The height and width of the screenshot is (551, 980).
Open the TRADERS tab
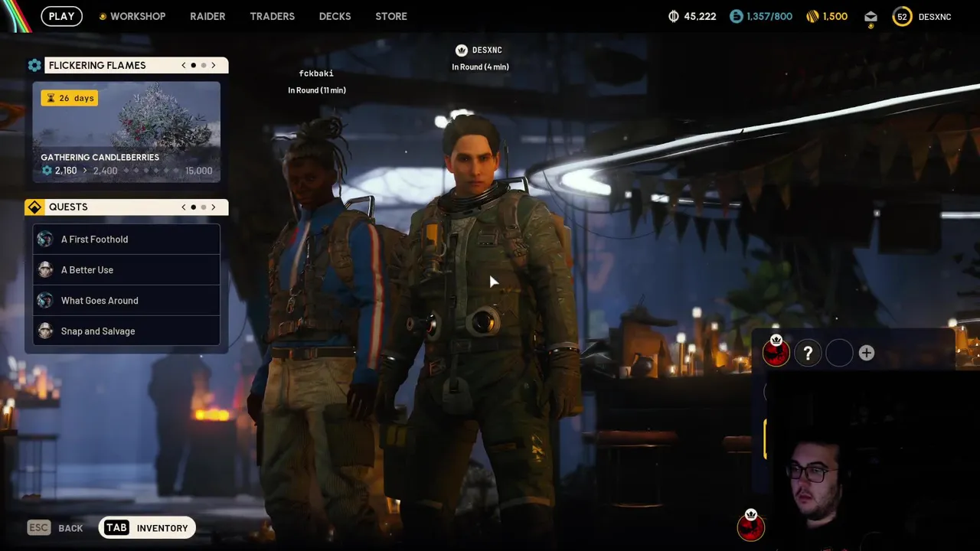(x=272, y=16)
